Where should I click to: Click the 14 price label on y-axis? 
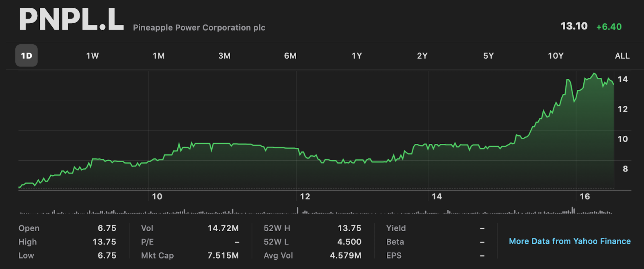pos(623,79)
